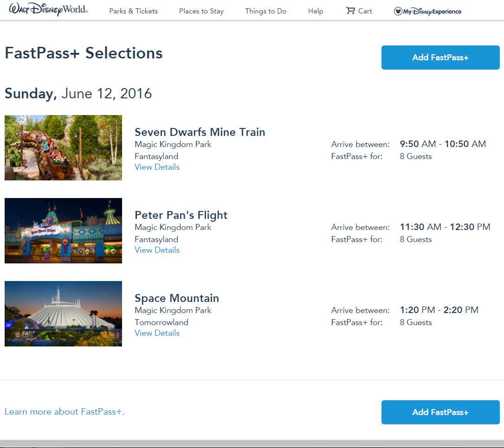504x448 pixels.
Task: Click the Peter Pan's Flight title
Action: click(181, 215)
